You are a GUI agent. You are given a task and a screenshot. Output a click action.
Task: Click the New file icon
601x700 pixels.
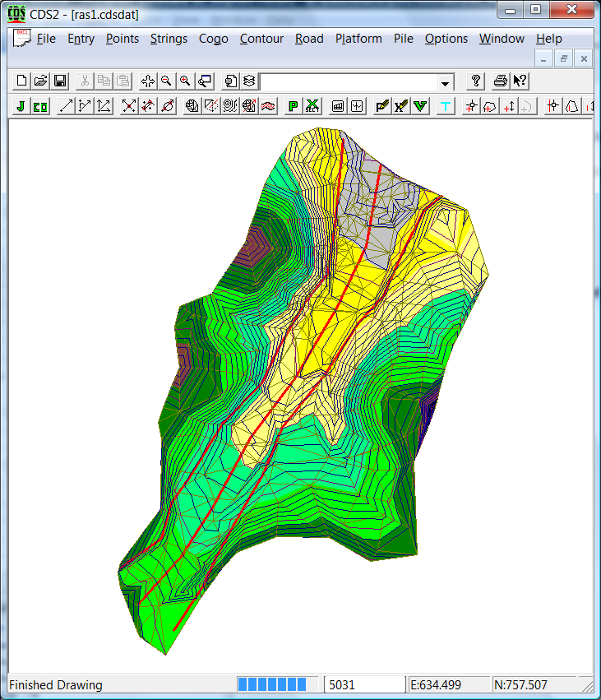point(22,81)
